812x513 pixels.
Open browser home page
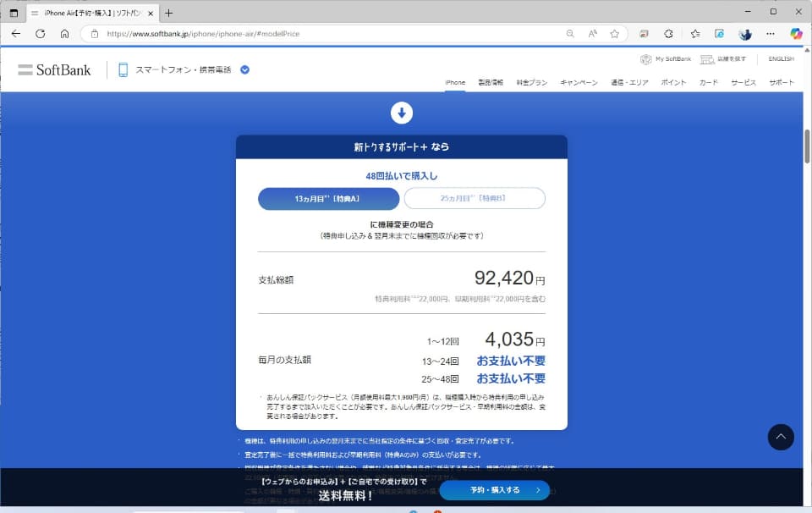point(65,34)
